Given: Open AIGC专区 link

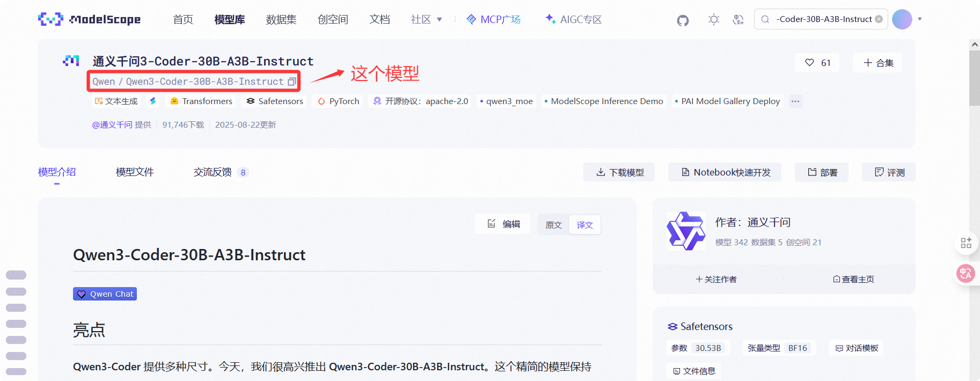Looking at the screenshot, I should pos(574,19).
